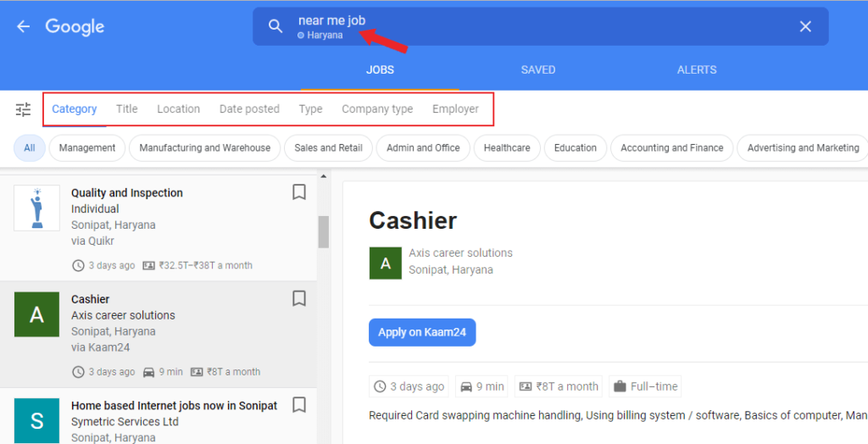This screenshot has height=444, width=868.
Task: Click the Individual employer text
Action: tap(95, 208)
